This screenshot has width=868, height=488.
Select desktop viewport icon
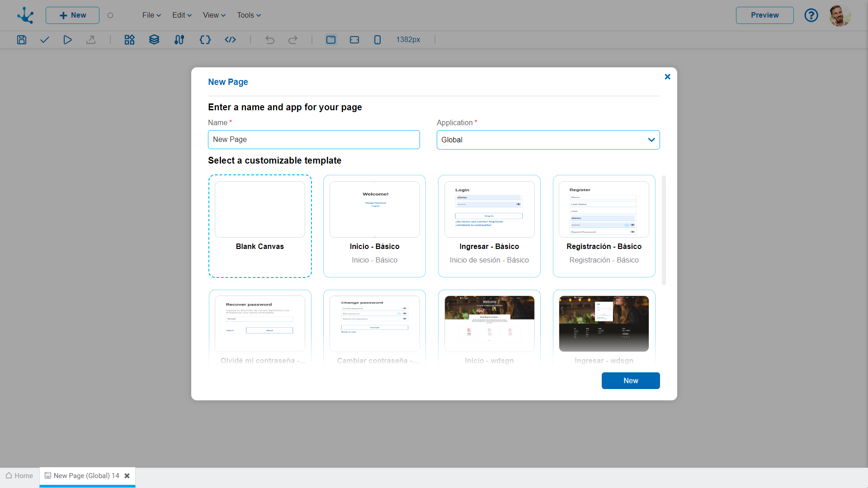(x=331, y=40)
